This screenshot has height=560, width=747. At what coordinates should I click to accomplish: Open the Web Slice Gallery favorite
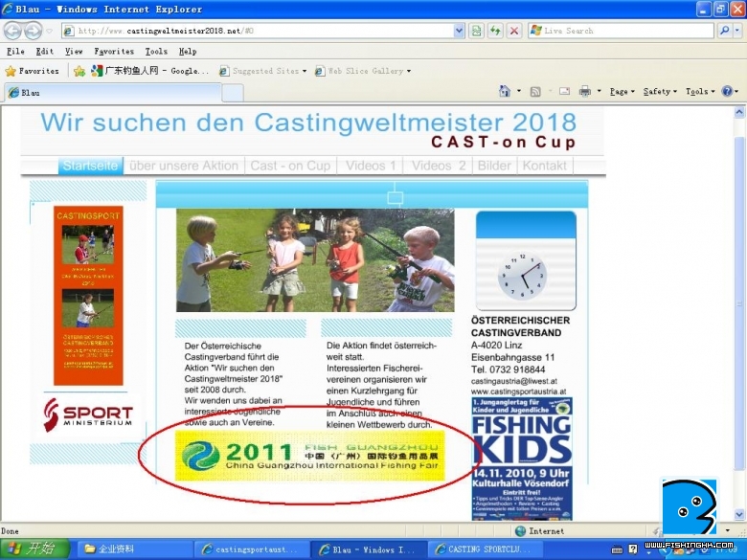point(362,71)
